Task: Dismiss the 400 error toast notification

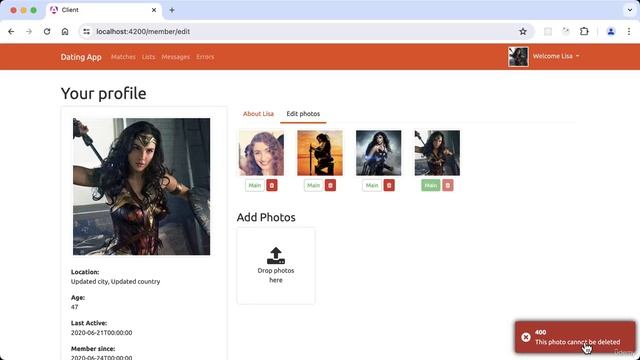Action: pyautogui.click(x=575, y=337)
